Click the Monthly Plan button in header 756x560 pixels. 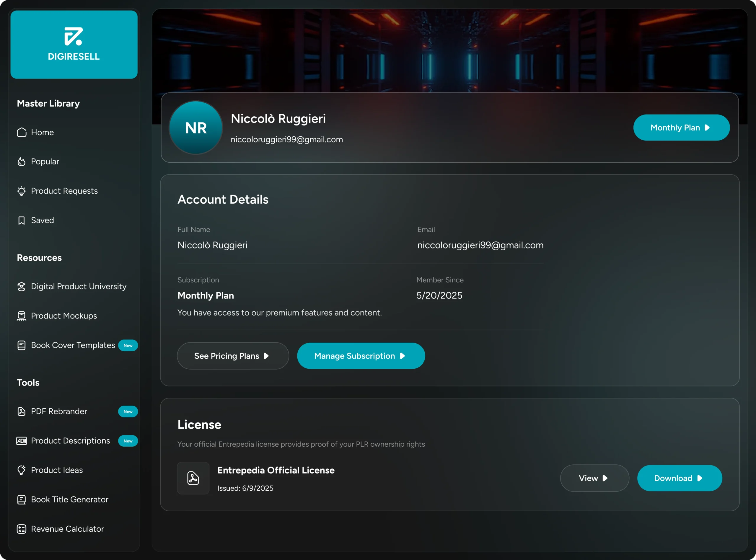(x=681, y=128)
